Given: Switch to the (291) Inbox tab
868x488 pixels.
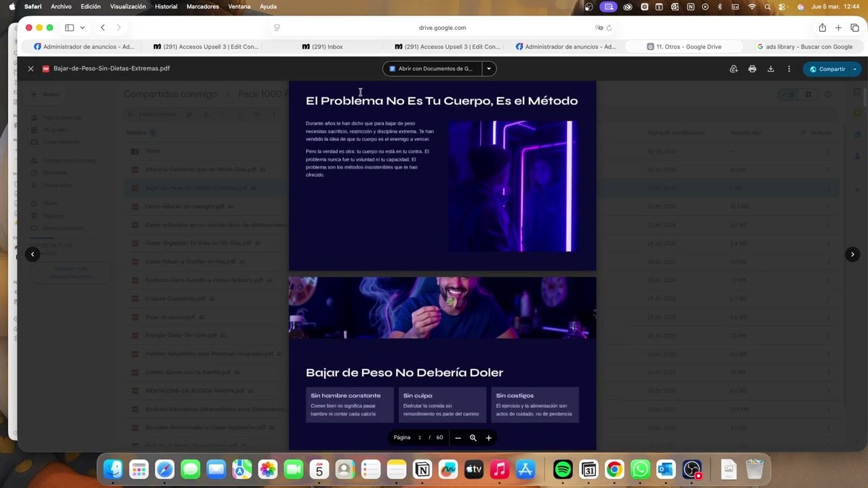Looking at the screenshot, I should 322,47.
